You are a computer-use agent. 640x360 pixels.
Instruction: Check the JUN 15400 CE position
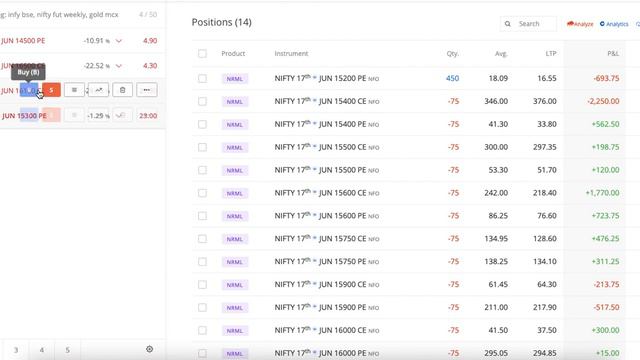point(202,101)
